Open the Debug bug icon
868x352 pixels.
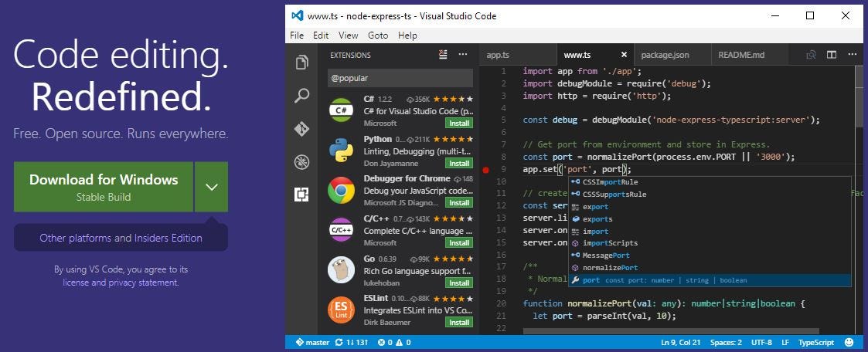tap(301, 162)
